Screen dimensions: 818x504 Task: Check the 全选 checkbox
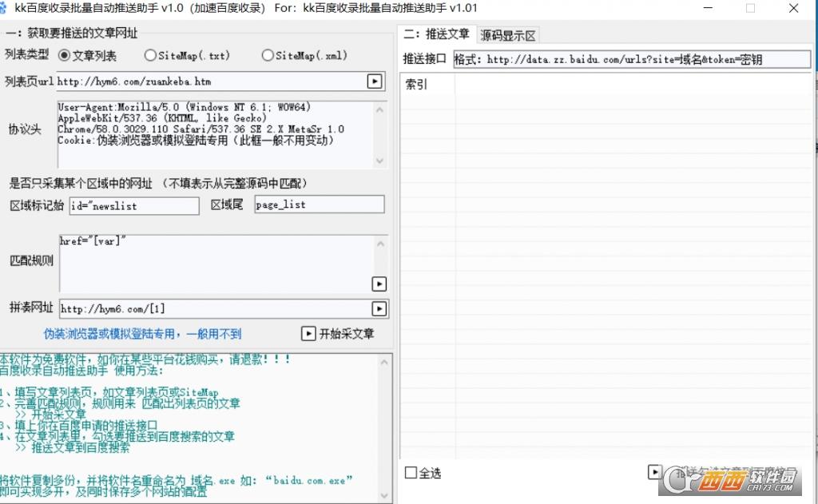click(x=411, y=473)
